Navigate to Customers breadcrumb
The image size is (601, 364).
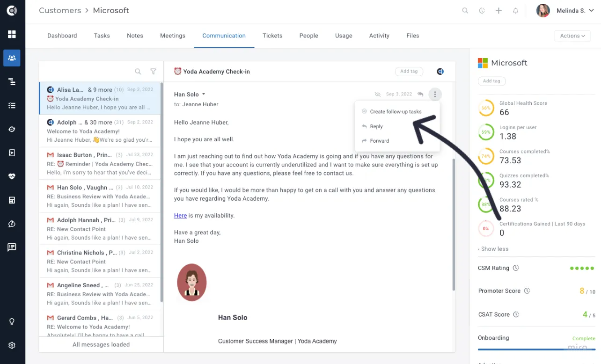pyautogui.click(x=59, y=10)
